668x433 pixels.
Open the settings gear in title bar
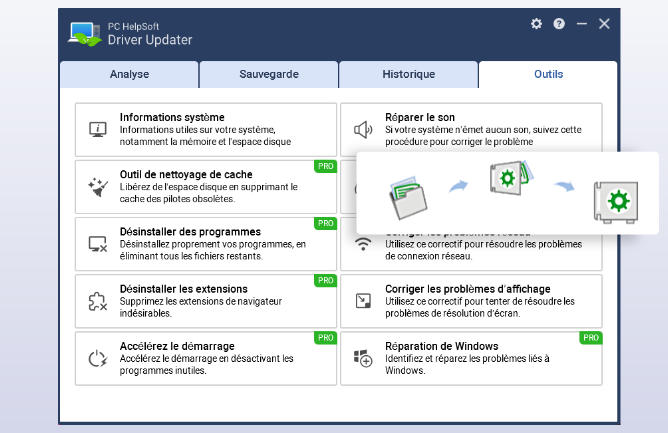point(536,24)
